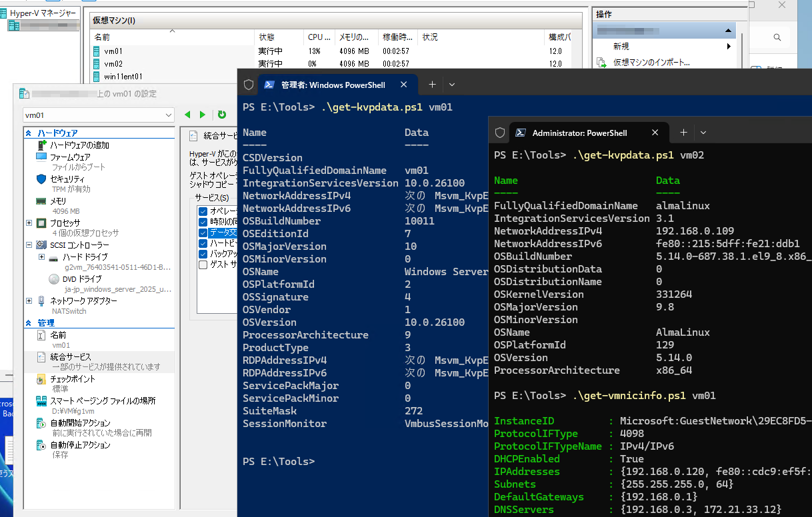Click the refresh icon in vm01 settings toolbar
812x517 pixels.
click(x=222, y=115)
